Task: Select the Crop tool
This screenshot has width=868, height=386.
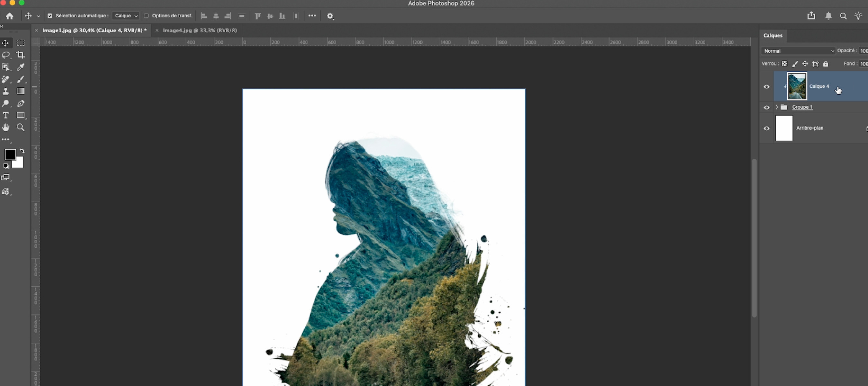Action: pyautogui.click(x=21, y=55)
